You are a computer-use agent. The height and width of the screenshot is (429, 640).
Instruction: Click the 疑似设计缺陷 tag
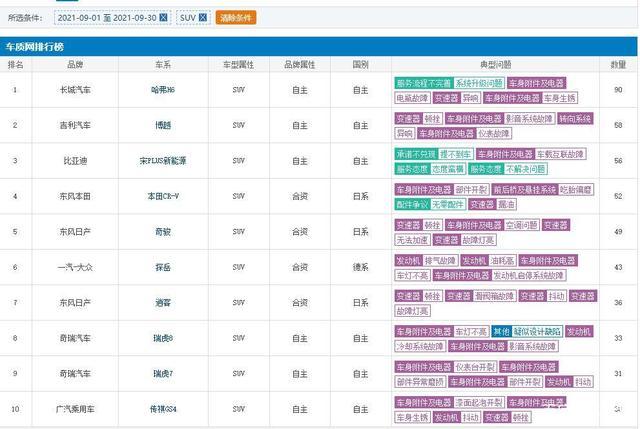pyautogui.click(x=537, y=331)
